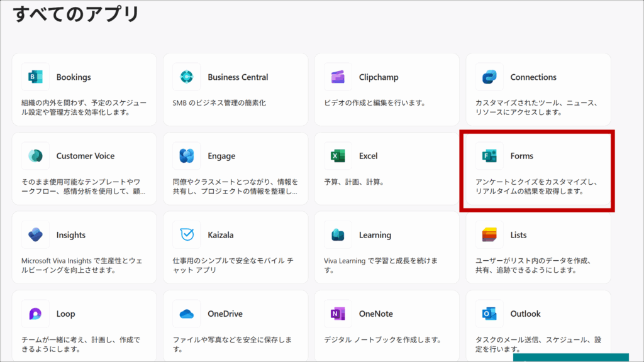This screenshot has width=644, height=362.
Task: Open the Loop app icon
Action: [x=35, y=314]
